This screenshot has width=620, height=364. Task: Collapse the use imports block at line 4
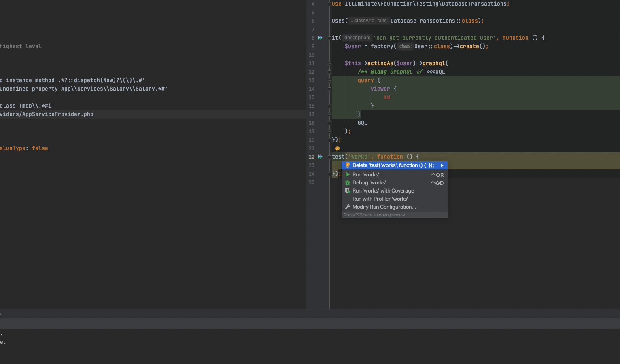pyautogui.click(x=329, y=4)
